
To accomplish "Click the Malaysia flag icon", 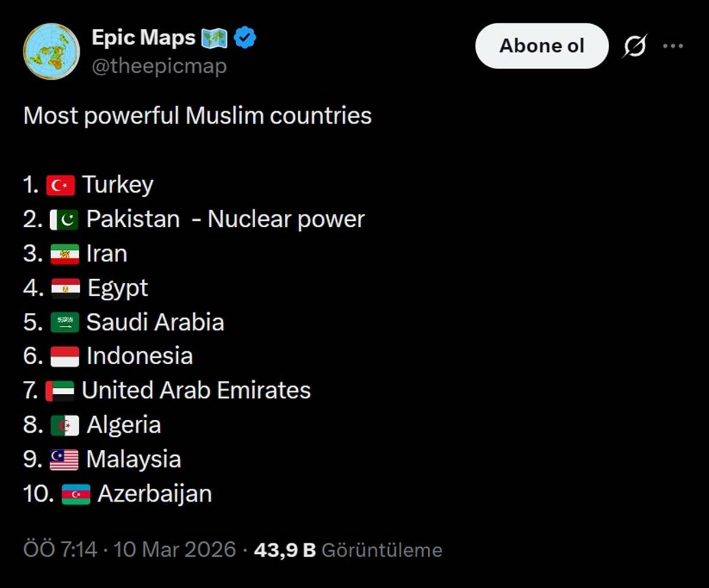I will pyautogui.click(x=64, y=460).
